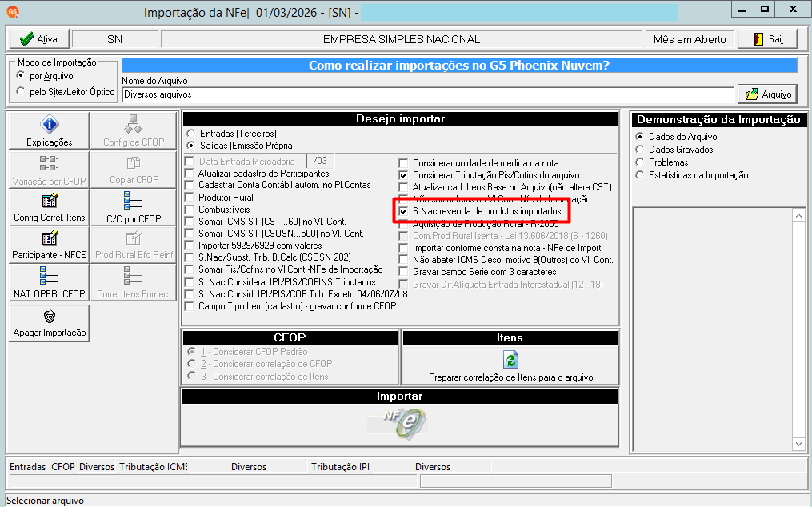Select 'por Arquivo' import mode
The width and height of the screenshot is (812, 507).
click(21, 76)
